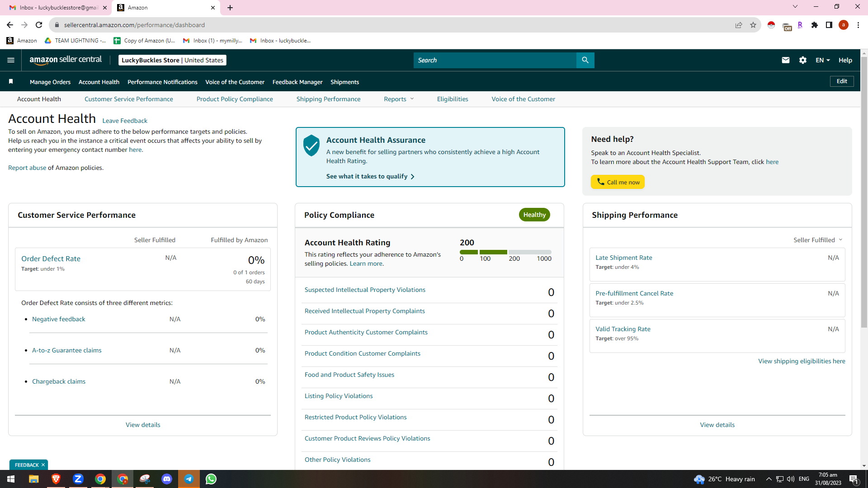Bookmark this page with the star icon
Screen dimensions: 868x488
click(753, 25)
